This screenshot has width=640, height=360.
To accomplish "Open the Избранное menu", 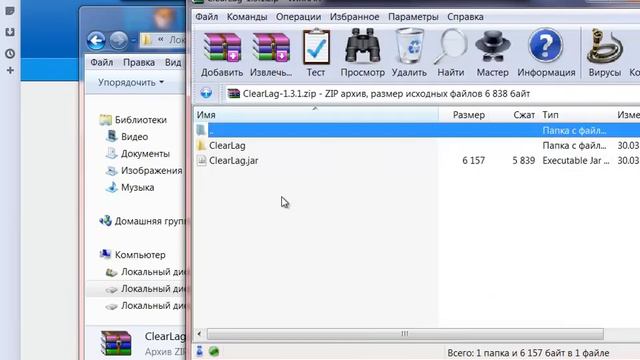I will 354,17.
